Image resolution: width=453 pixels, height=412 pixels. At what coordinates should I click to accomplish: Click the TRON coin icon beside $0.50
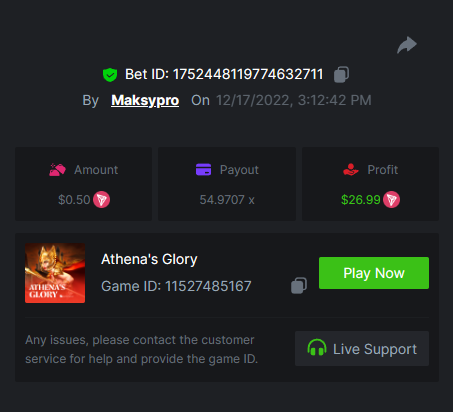(101, 200)
